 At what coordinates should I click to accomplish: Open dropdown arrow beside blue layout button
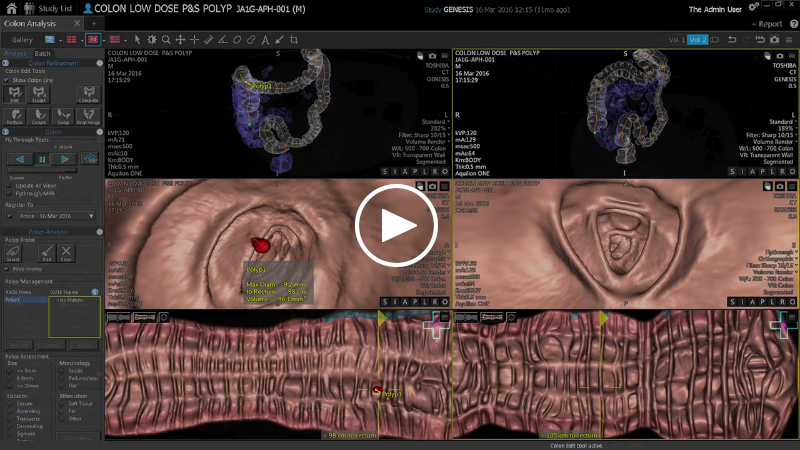click(x=60, y=40)
